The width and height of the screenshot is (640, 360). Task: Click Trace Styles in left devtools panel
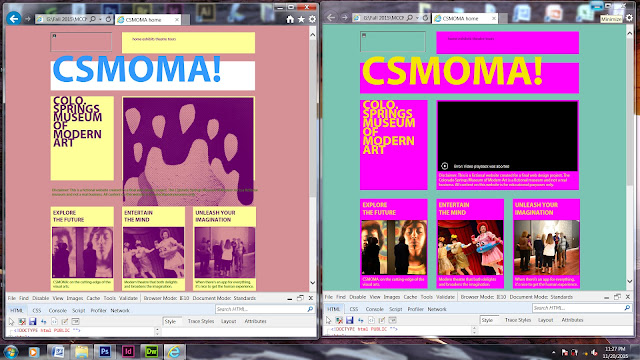tap(201, 321)
